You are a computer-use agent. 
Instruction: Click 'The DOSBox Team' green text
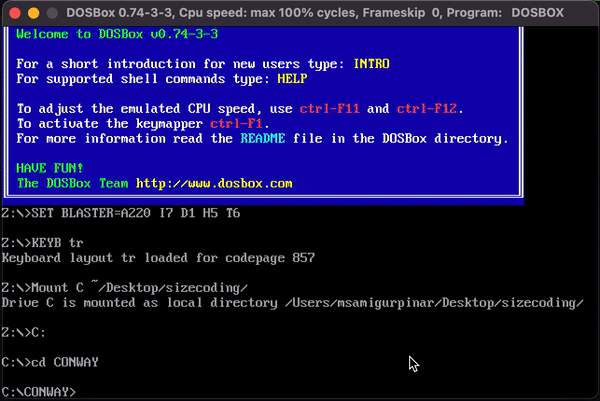coord(72,183)
